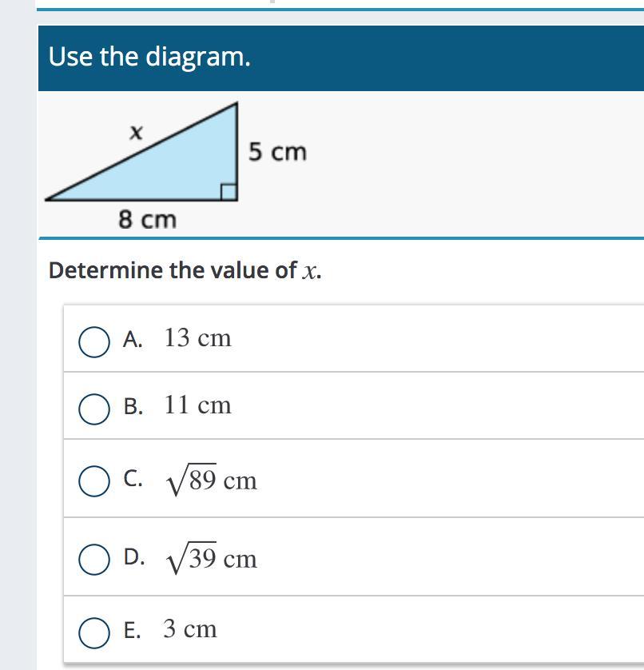Click the letter label "A."
The image size is (644, 670).
(133, 340)
